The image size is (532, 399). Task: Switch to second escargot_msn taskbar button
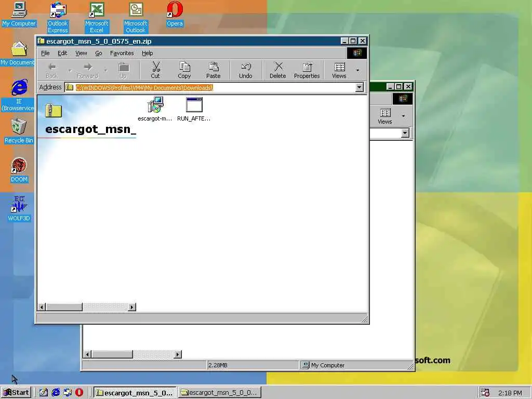(220, 393)
